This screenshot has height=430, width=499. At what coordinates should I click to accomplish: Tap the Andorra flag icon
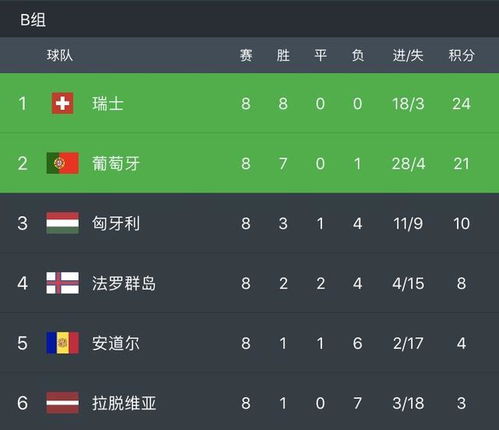click(63, 343)
